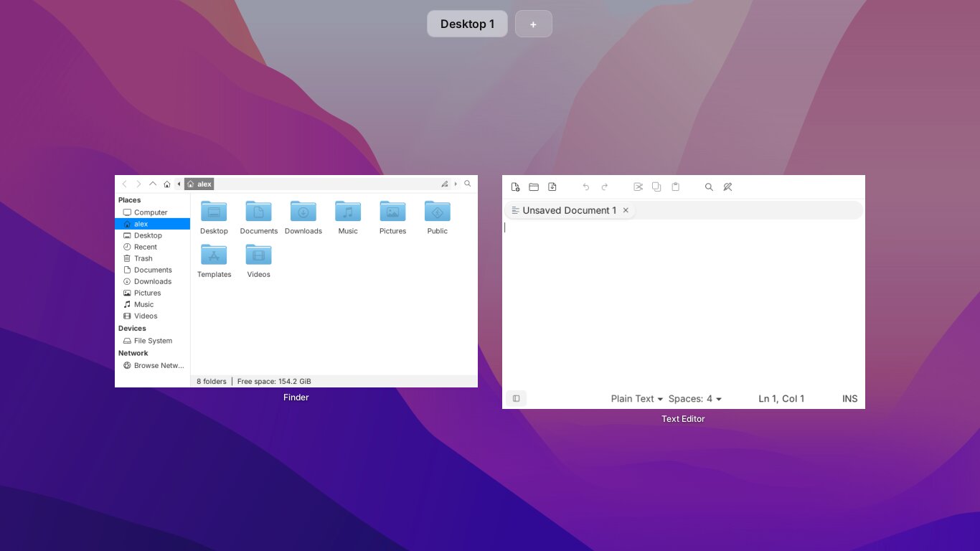Open find via Text Editor's magnifier icon
The width and height of the screenshot is (980, 551).
coord(709,187)
